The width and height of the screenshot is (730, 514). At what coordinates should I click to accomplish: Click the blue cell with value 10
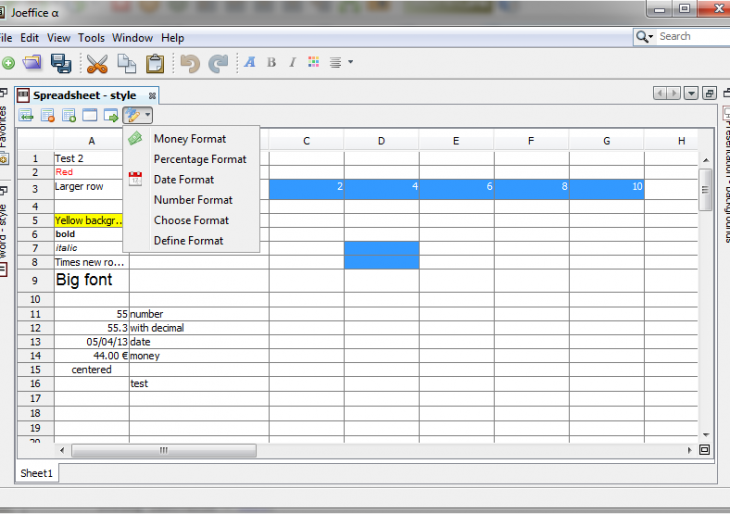(x=607, y=189)
